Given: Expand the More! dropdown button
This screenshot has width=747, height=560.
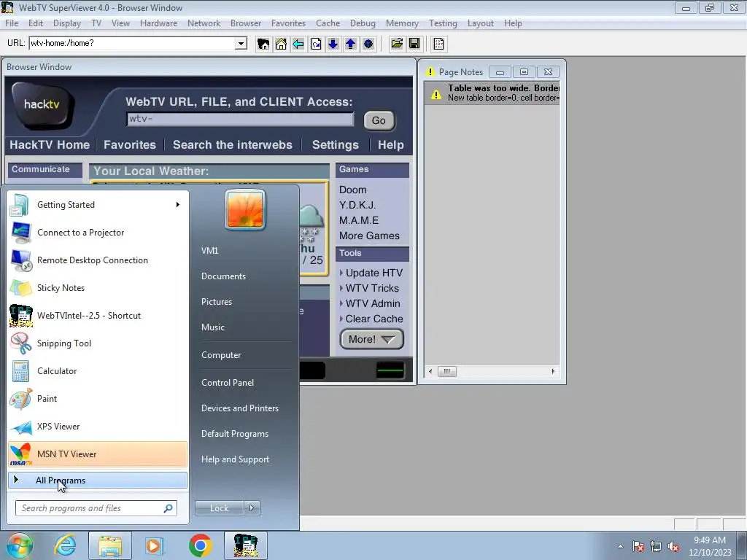Looking at the screenshot, I should pos(372,339).
